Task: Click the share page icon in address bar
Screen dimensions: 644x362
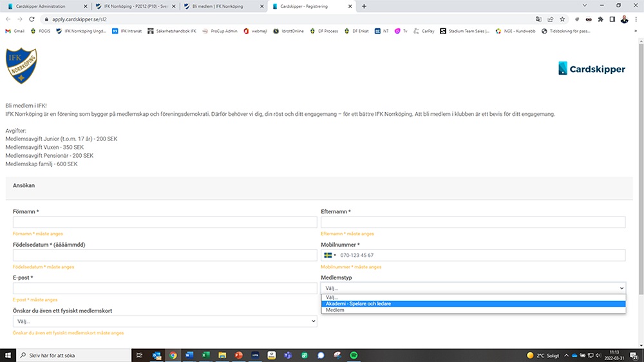Action: (551, 19)
